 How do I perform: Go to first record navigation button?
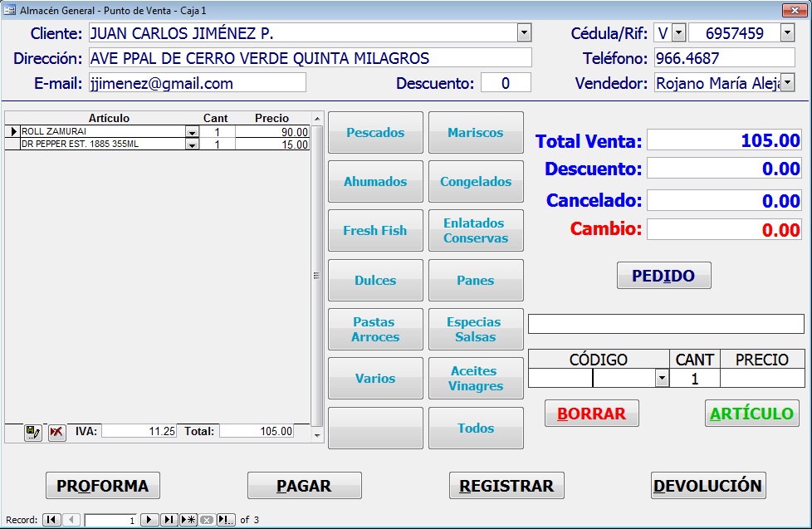coord(51,520)
